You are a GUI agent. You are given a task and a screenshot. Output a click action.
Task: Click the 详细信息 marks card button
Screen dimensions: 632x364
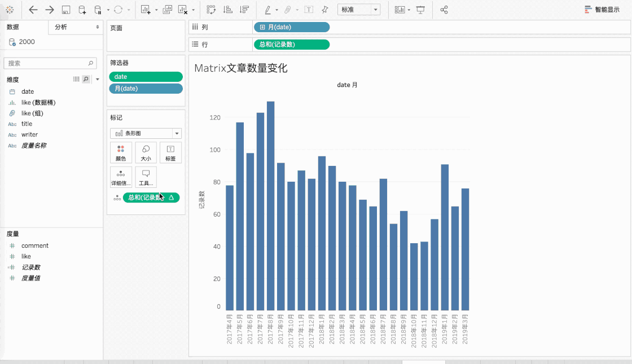pos(121,177)
